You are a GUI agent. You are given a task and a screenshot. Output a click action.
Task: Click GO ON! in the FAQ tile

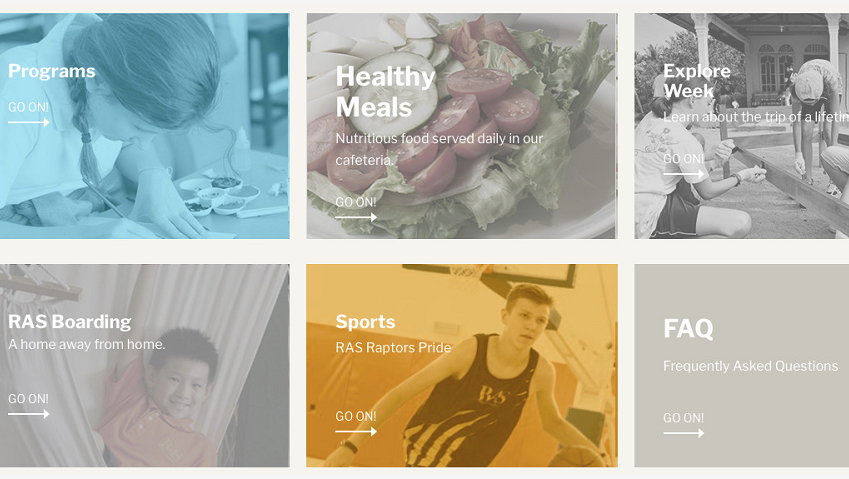683,418
